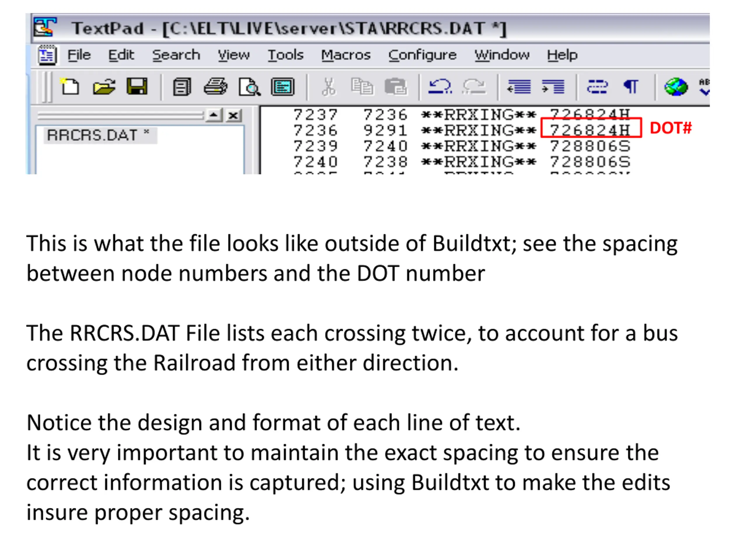Click the toolbar drag handle grip
The image size is (747, 560).
(x=48, y=87)
